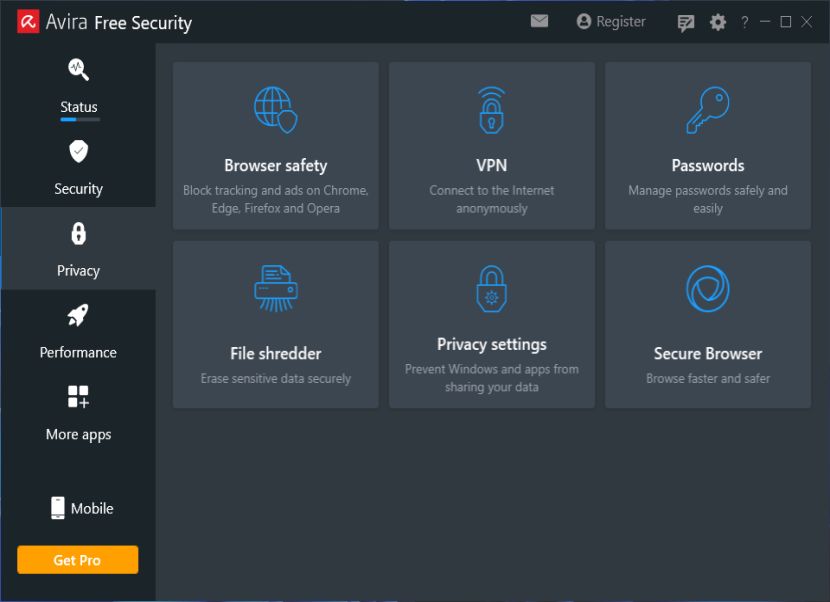
Task: Click the Secure Browser swirl icon
Action: pyautogui.click(x=708, y=289)
